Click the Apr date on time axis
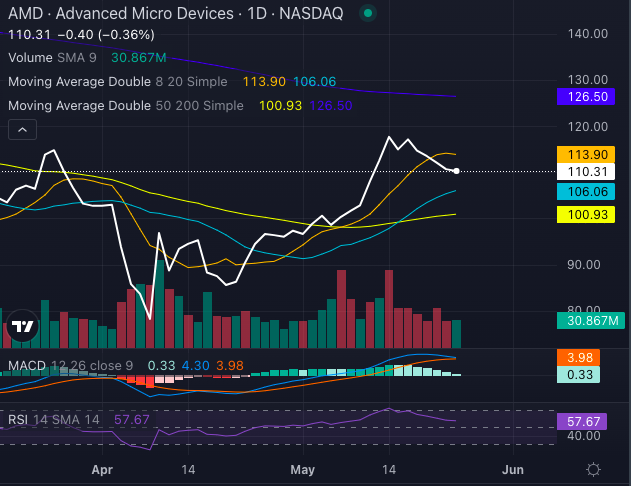 click(x=102, y=470)
